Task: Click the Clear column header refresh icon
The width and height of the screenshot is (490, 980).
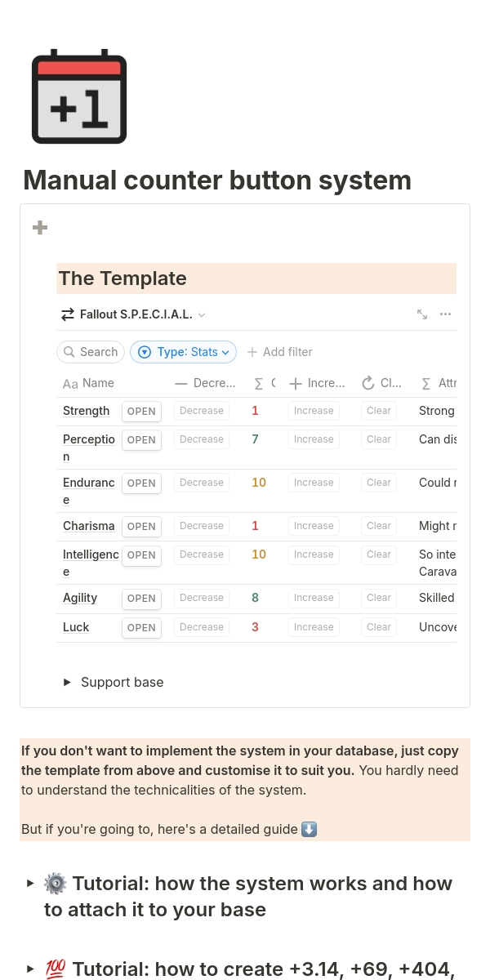Action: tap(368, 384)
